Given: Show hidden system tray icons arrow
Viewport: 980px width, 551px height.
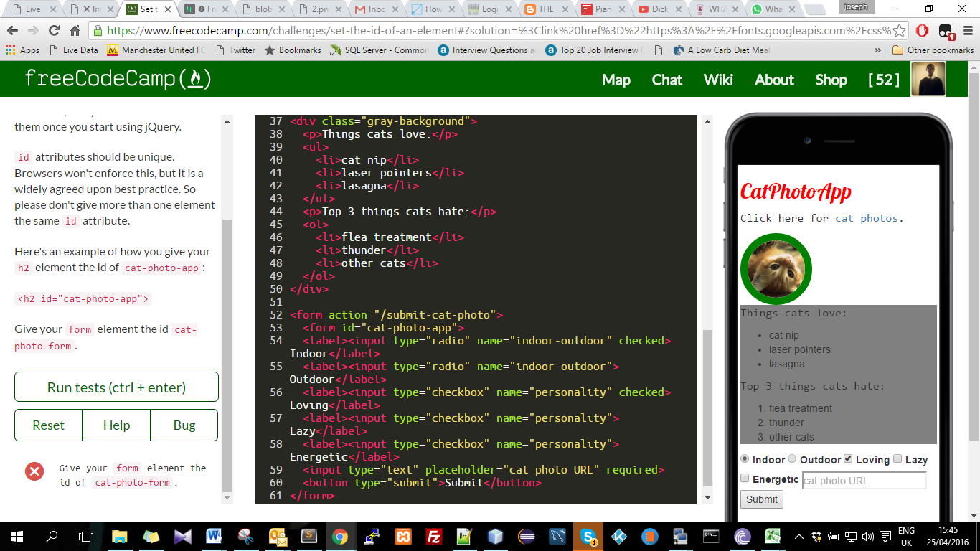Looking at the screenshot, I should click(798, 536).
